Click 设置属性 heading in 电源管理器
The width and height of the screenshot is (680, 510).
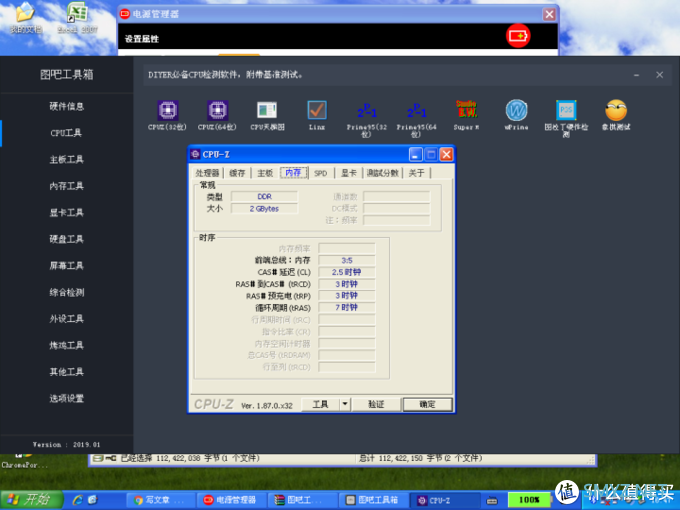point(142,39)
